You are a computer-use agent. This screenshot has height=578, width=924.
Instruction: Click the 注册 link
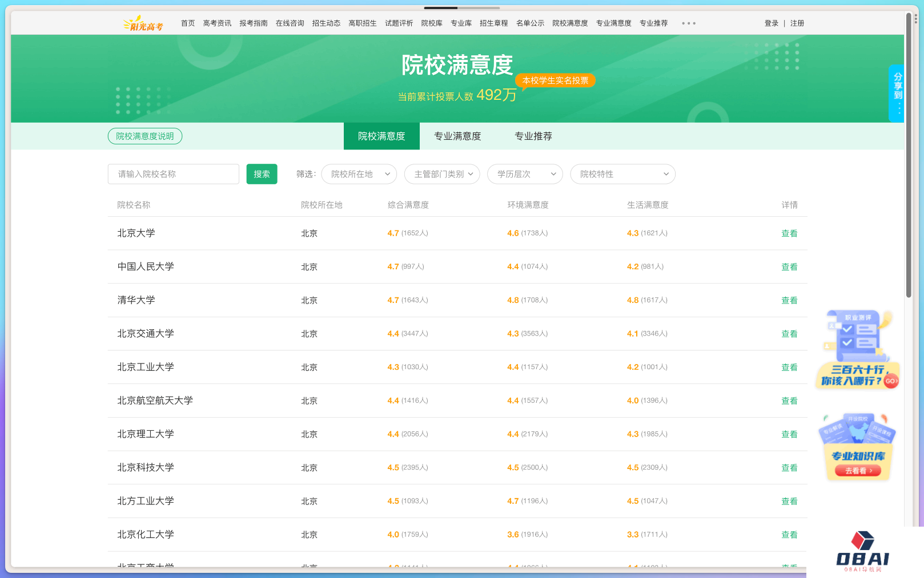pos(797,23)
